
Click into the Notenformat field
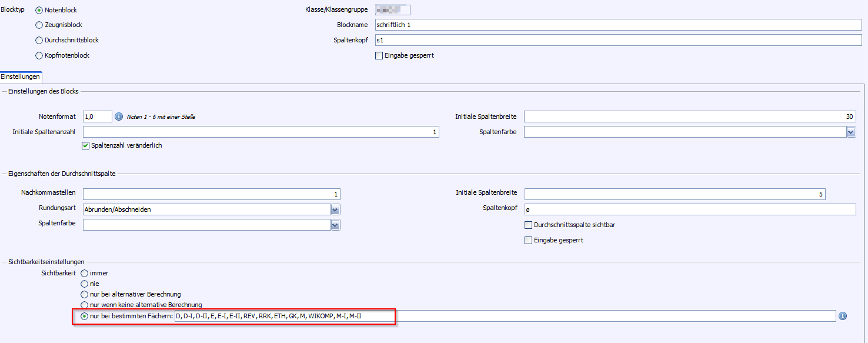(97, 116)
